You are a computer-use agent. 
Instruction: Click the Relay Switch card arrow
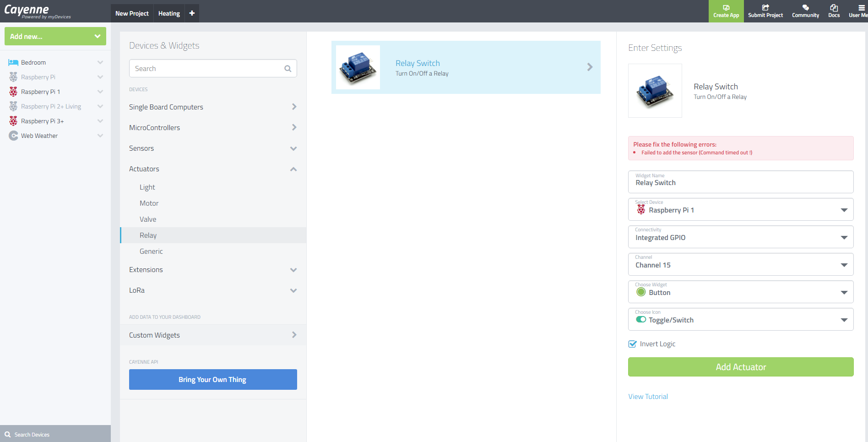tap(590, 67)
